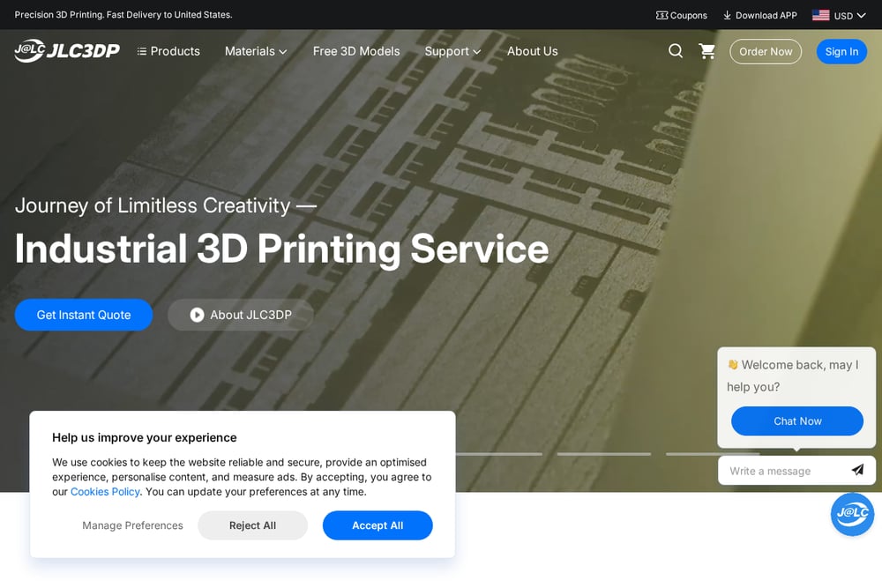
Task: Select the last carousel slide indicator bar
Action: pyautogui.click(x=713, y=454)
